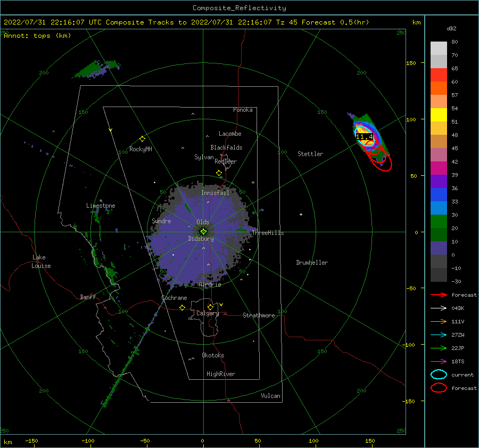The height and width of the screenshot is (448, 479).
Task: Click the Composite_Reflectivity title
Action: tap(240, 8)
